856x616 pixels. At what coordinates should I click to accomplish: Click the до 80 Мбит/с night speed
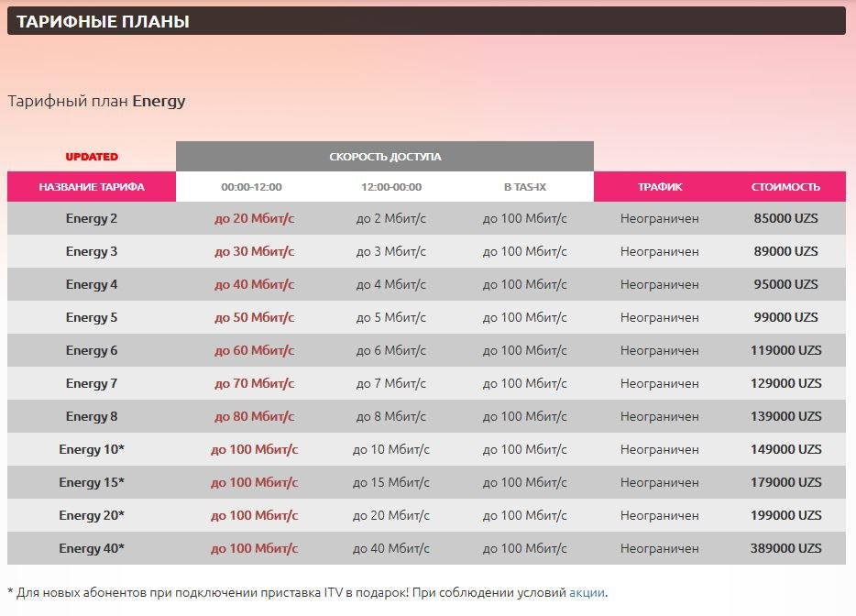coord(255,417)
